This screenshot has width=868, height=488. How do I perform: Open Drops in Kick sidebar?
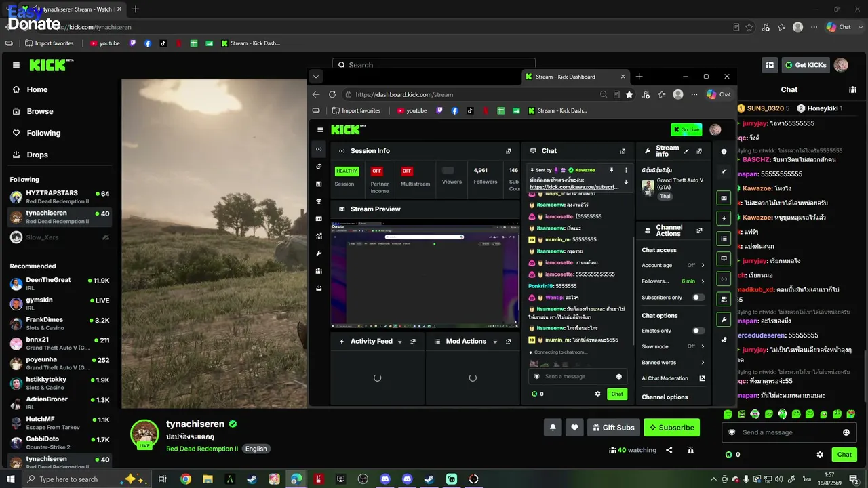pyautogui.click(x=37, y=155)
